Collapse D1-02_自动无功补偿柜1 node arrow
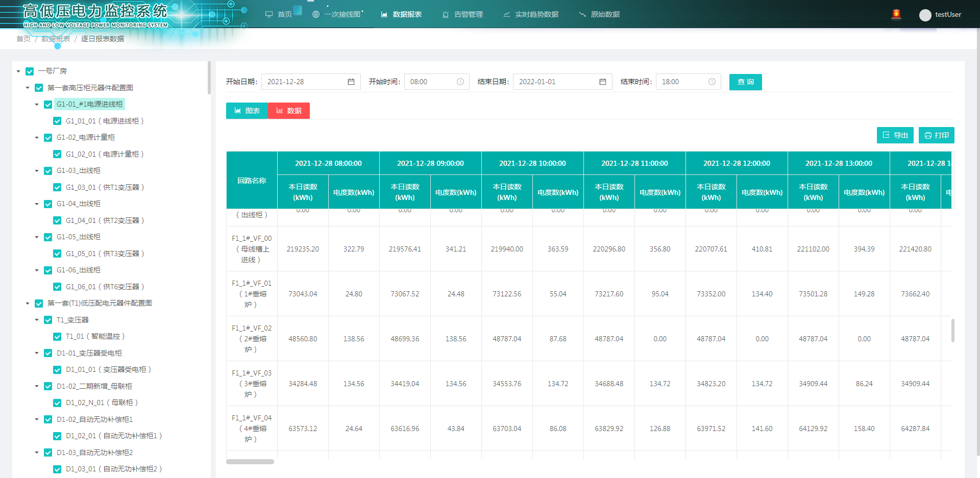Image resolution: width=980 pixels, height=478 pixels. point(37,419)
